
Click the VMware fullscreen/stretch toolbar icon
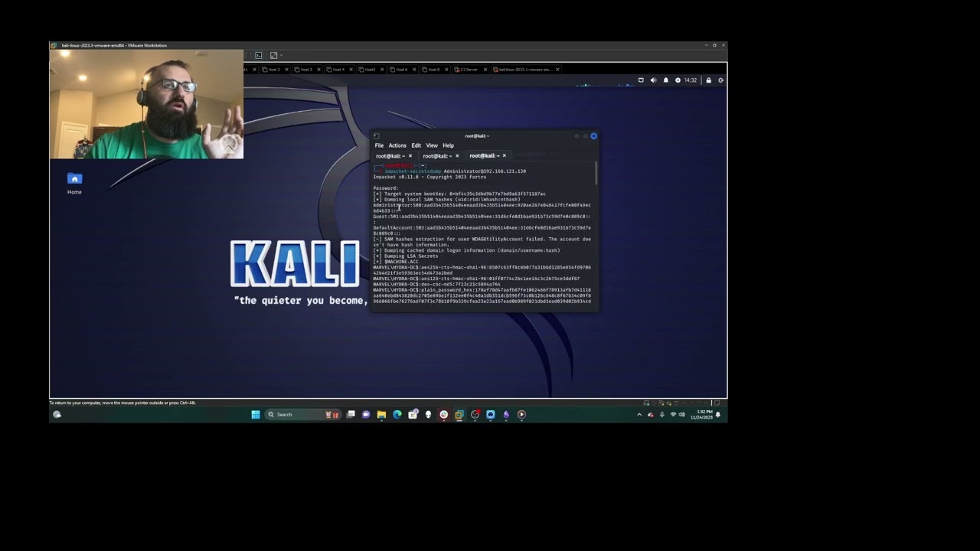pos(273,55)
